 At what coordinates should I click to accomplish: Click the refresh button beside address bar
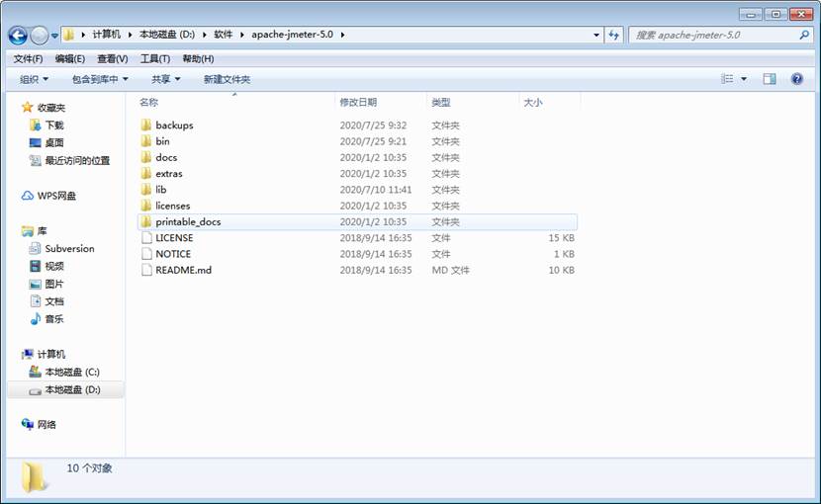613,35
